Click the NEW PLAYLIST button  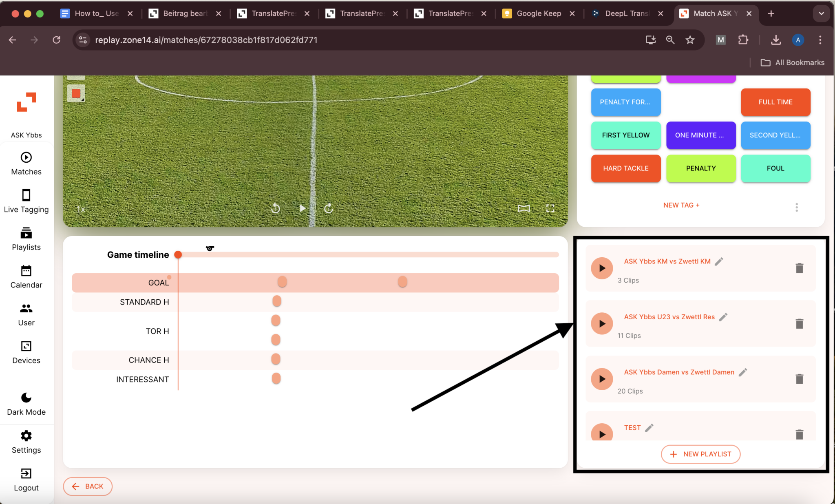tap(700, 454)
